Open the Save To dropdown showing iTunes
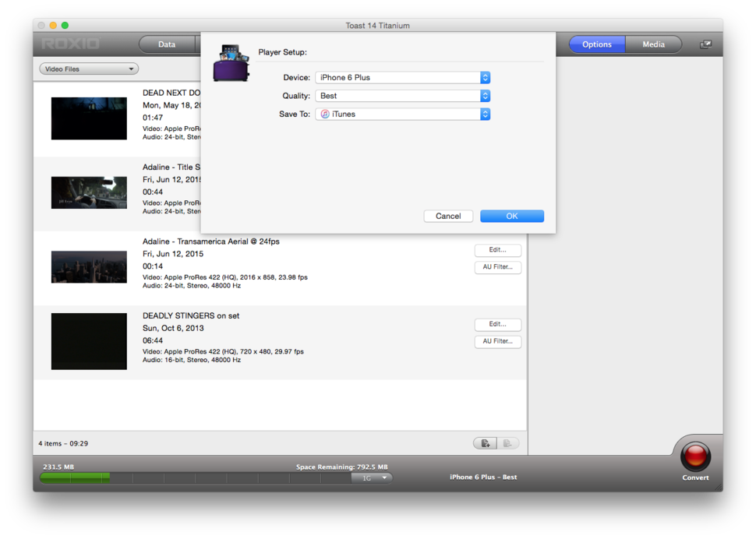 403,114
